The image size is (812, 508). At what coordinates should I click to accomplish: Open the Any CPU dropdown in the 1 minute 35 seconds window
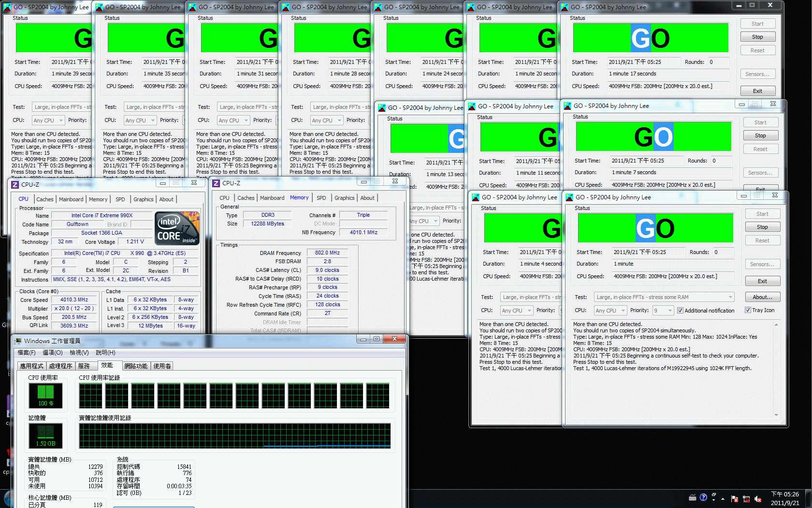pyautogui.click(x=140, y=120)
